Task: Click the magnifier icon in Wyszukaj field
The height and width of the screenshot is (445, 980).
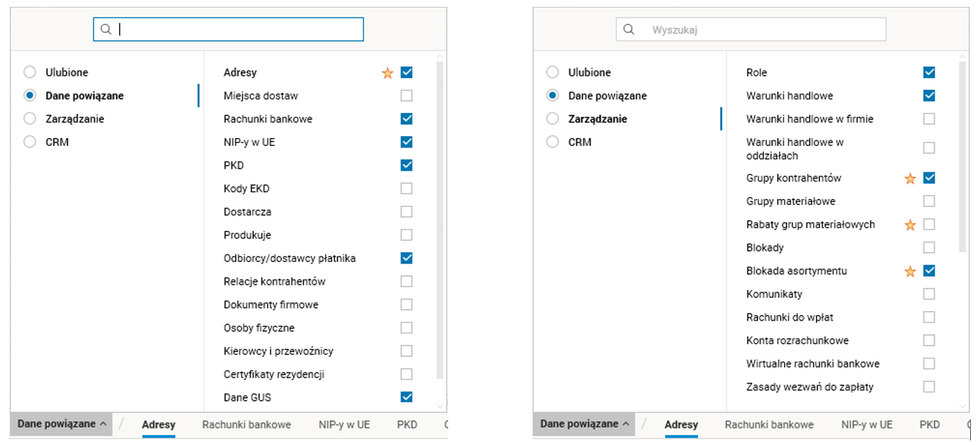Action: [x=629, y=30]
